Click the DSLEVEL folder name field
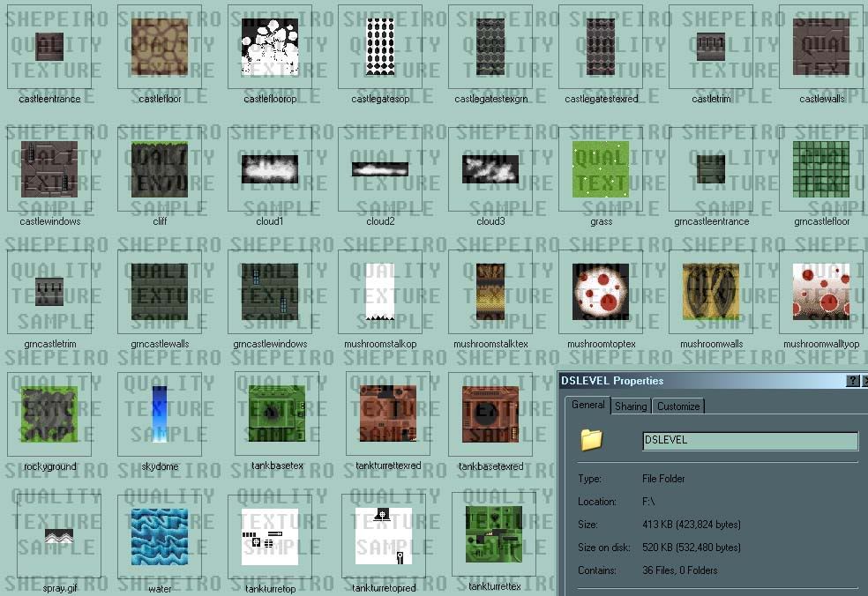 (750, 441)
